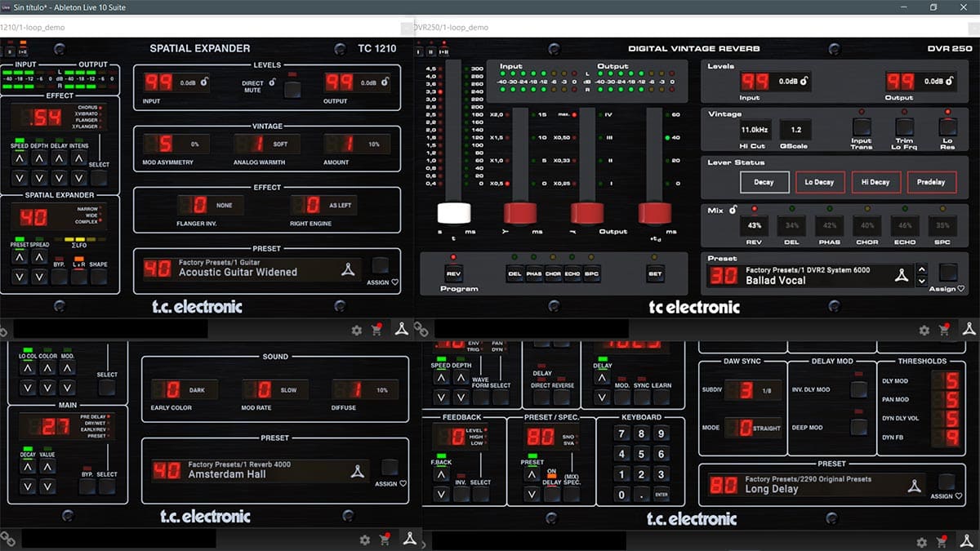Toggle the BYP. button in Spatial Expander
Image resolution: width=980 pixels, height=551 pixels.
pos(59,277)
